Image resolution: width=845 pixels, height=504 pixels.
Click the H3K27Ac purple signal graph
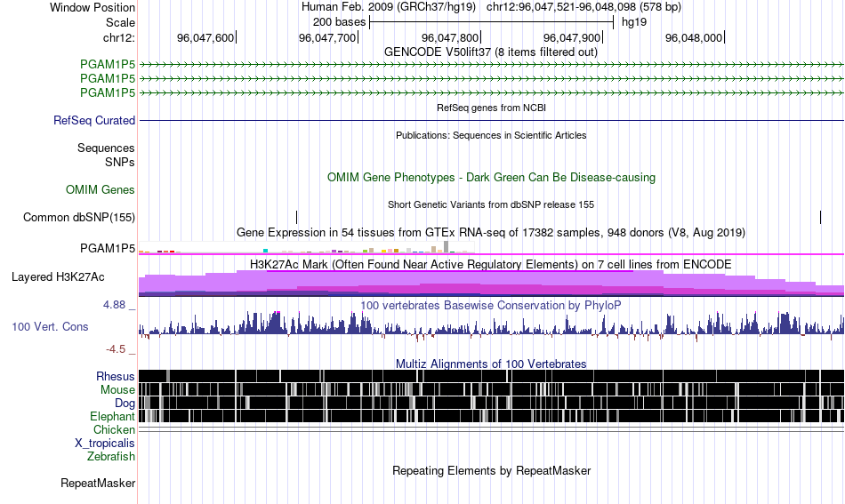click(x=491, y=284)
